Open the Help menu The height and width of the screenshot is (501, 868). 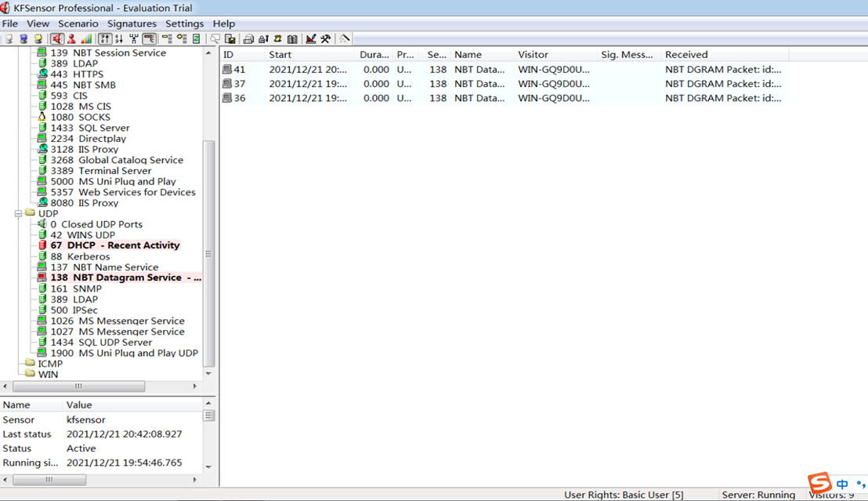[223, 24]
